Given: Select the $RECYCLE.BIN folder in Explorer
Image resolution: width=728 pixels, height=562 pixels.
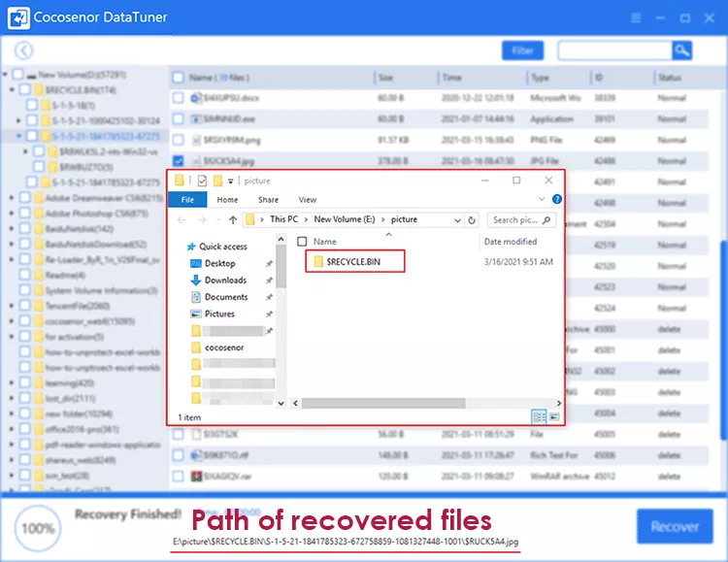Looking at the screenshot, I should [x=354, y=261].
